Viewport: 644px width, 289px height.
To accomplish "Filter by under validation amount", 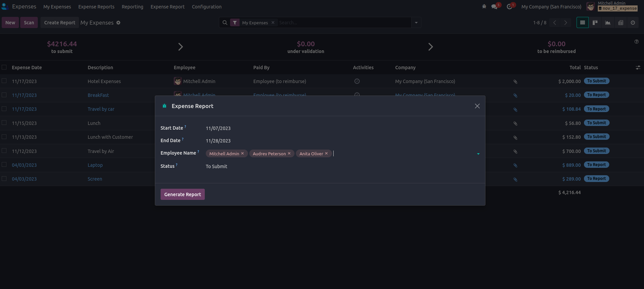I will pos(306,47).
